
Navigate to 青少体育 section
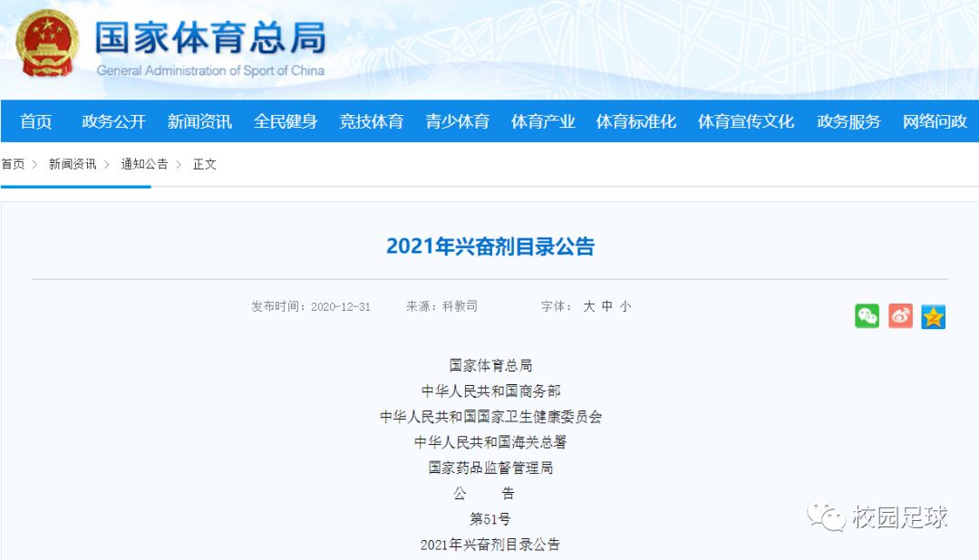458,121
